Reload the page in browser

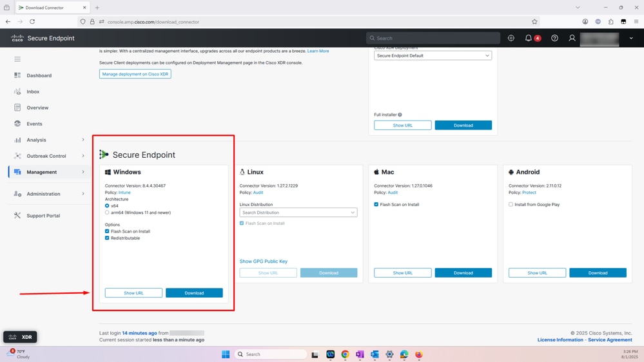(32, 22)
